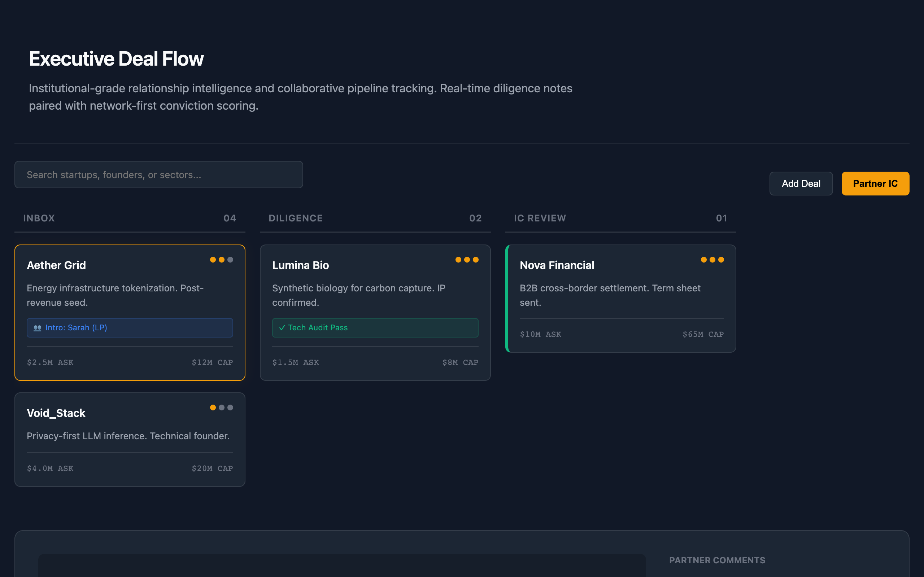Screen dimensions: 924x577
Task: Click conviction dots on Aether Grid card
Action: (222, 260)
